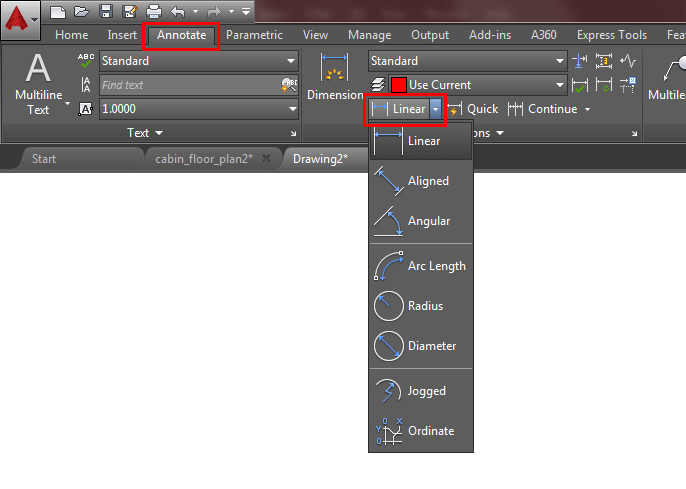This screenshot has height=489, width=686.
Task: Close the cabin_floor_plan2 tab
Action: [x=266, y=158]
